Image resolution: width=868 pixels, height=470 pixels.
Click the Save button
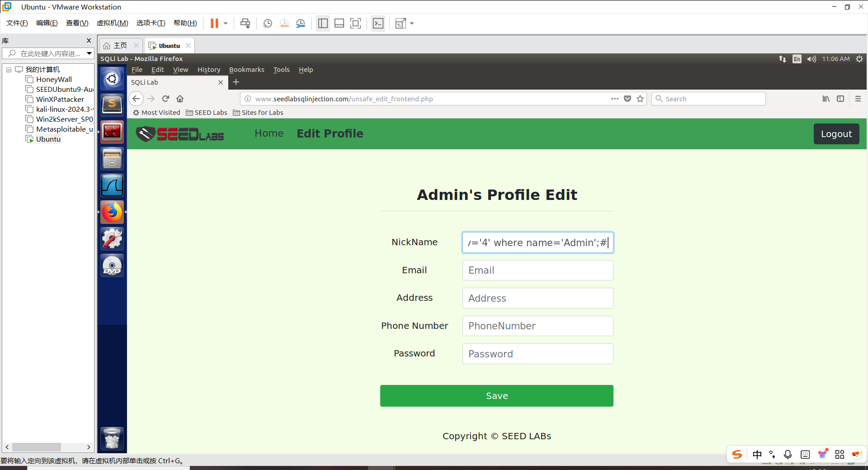click(x=497, y=396)
